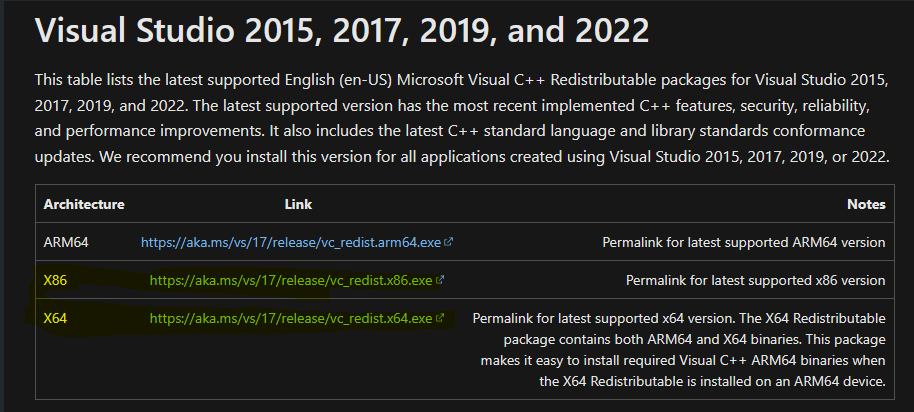The height and width of the screenshot is (412, 914).
Task: Click the Link column header
Action: [298, 204]
